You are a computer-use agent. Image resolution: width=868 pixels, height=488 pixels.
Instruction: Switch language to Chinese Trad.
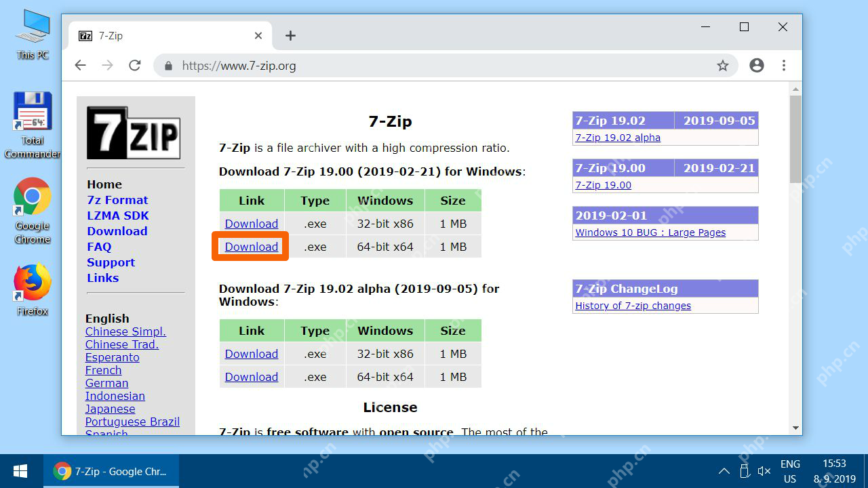point(122,344)
